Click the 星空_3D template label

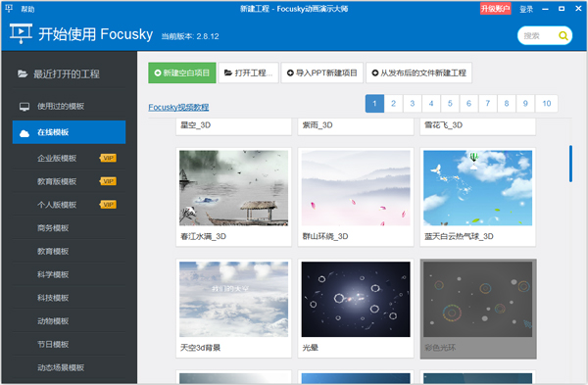pyautogui.click(x=195, y=125)
